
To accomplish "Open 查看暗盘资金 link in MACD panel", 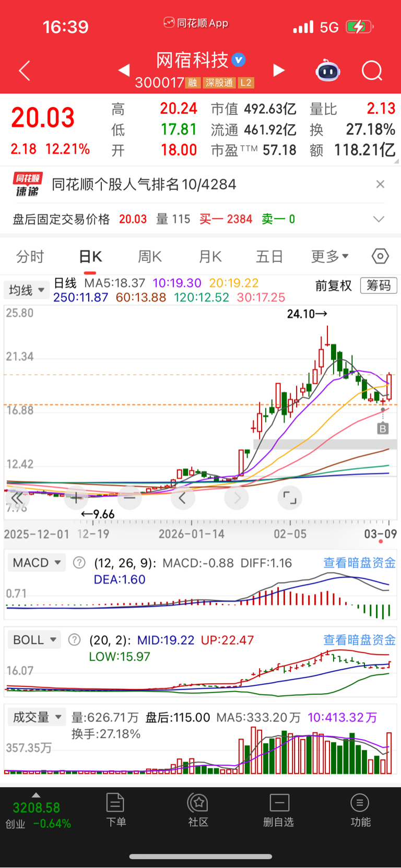I will click(359, 563).
